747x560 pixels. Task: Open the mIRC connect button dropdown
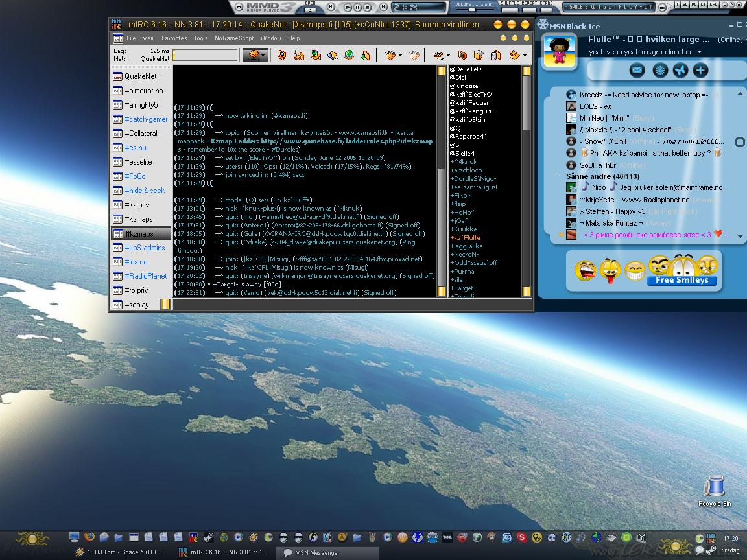coord(263,55)
